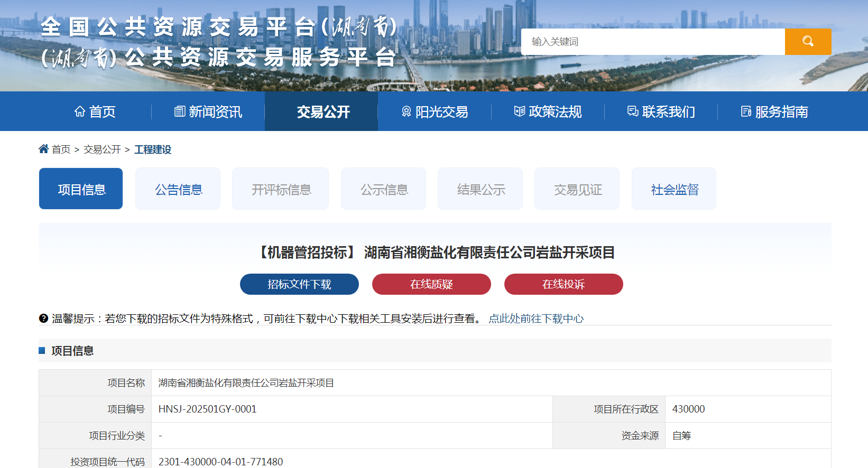Click the 在线投诉 button
The height and width of the screenshot is (468, 868).
pos(564,284)
